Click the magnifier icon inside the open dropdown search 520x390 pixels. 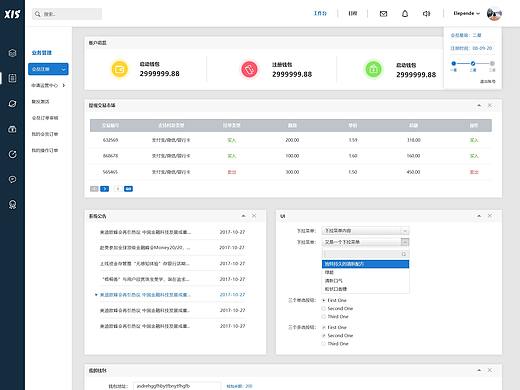pos(404,254)
